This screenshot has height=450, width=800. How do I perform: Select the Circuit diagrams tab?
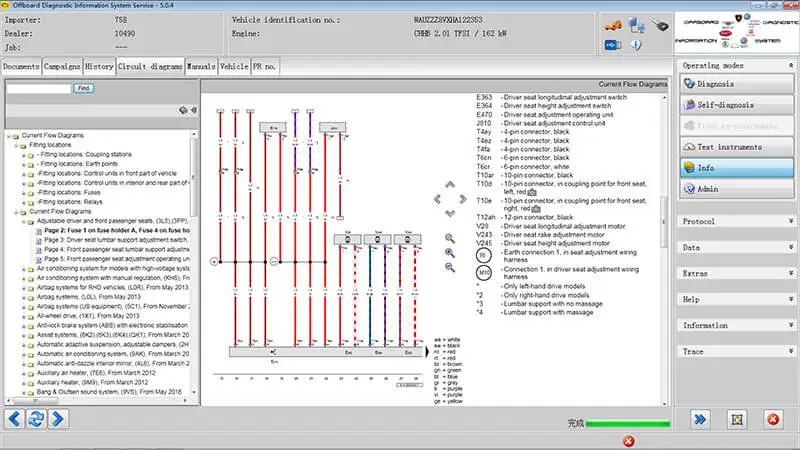(x=150, y=67)
